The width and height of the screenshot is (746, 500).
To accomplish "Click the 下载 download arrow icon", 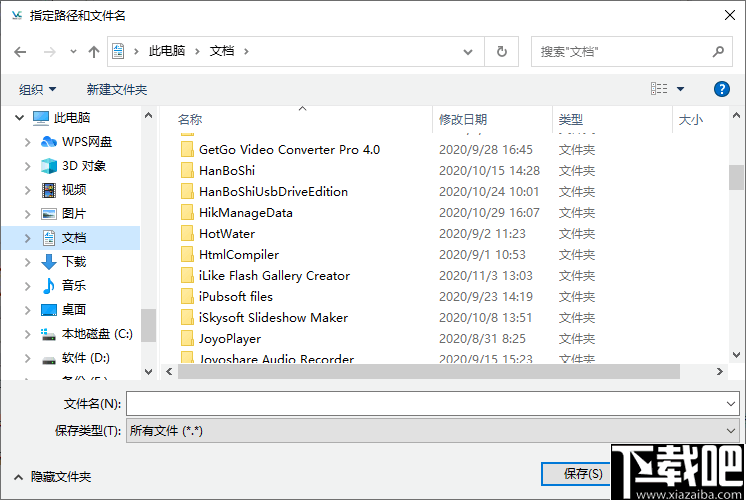I will pos(49,262).
